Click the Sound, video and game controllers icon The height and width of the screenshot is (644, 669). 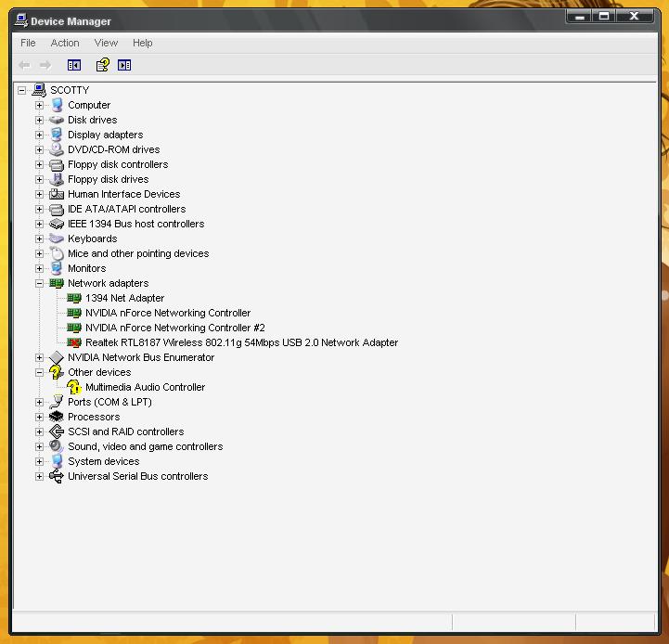57,446
